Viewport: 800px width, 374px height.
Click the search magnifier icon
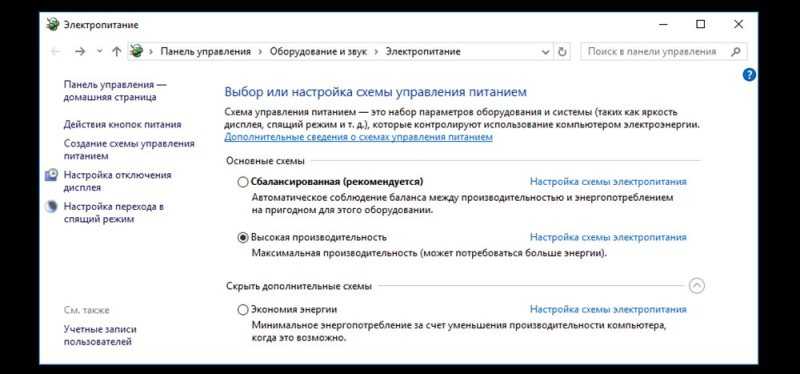(736, 52)
